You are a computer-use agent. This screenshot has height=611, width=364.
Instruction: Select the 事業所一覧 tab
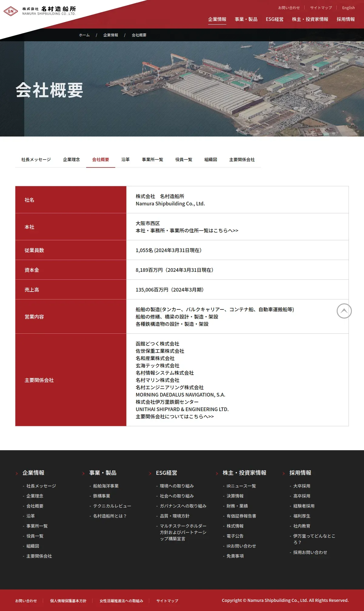(153, 160)
